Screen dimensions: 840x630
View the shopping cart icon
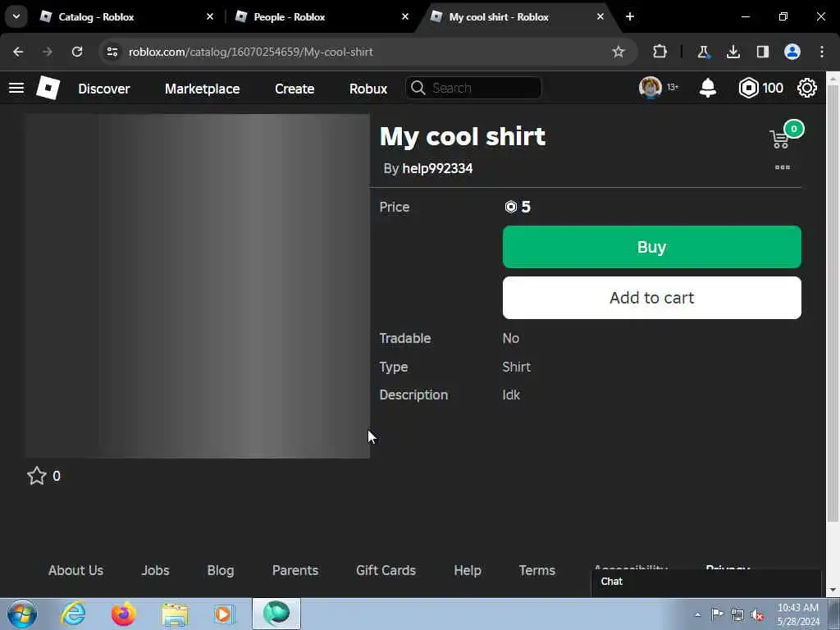coord(780,139)
